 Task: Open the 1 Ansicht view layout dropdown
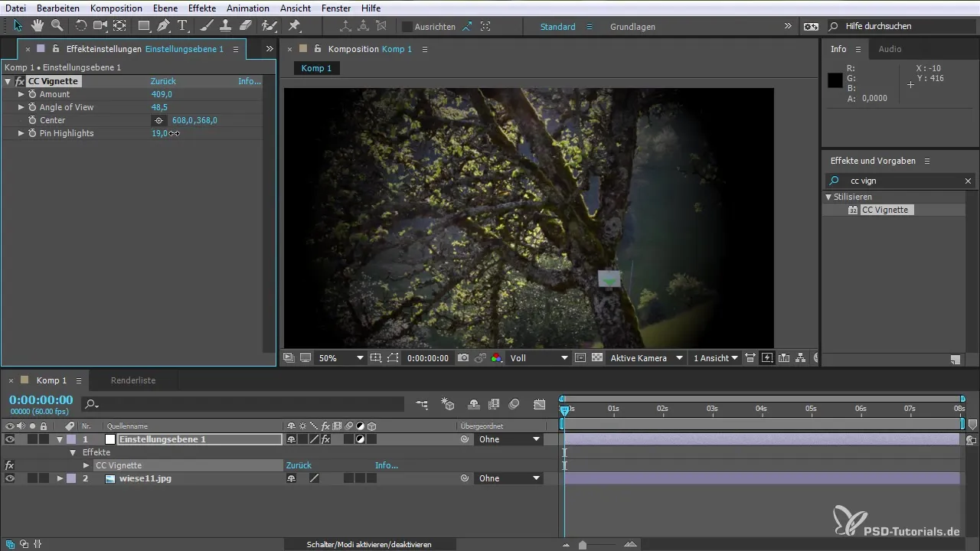tap(715, 357)
